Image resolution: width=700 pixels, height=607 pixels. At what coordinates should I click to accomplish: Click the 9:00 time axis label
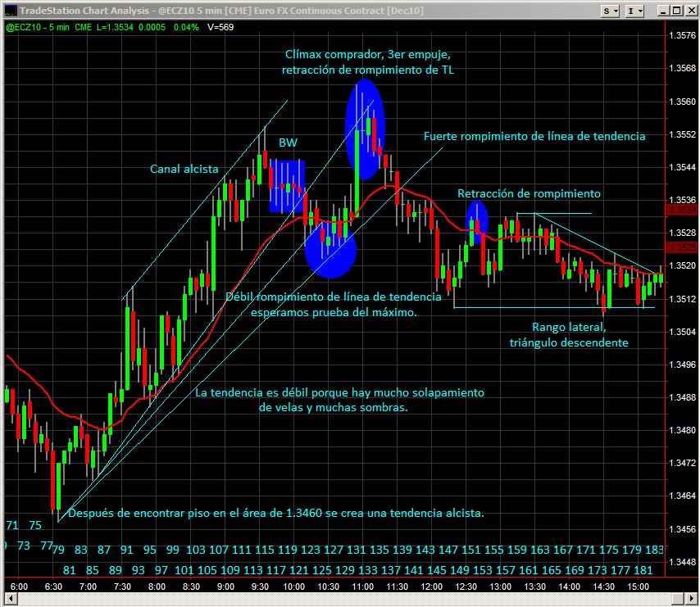click(225, 587)
